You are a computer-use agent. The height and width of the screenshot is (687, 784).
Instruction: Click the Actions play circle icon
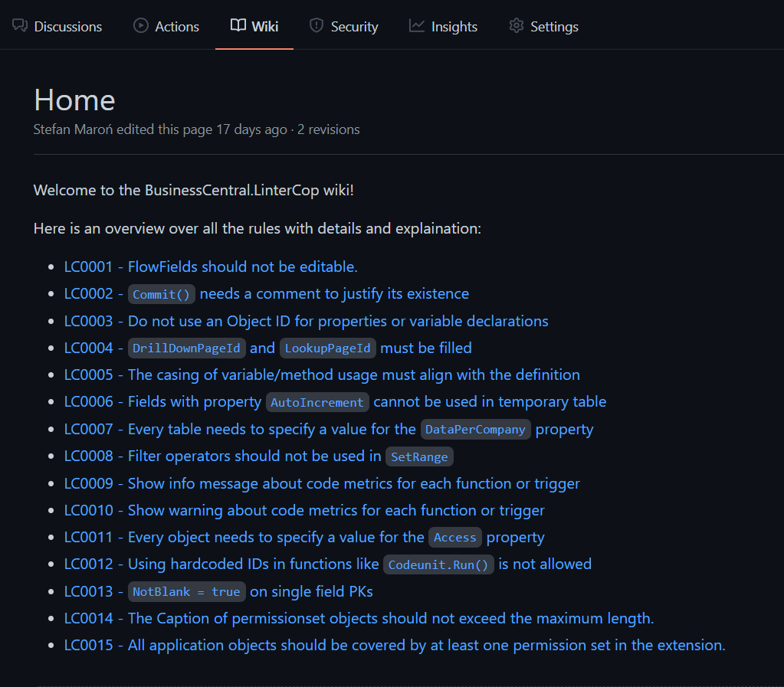coord(141,26)
